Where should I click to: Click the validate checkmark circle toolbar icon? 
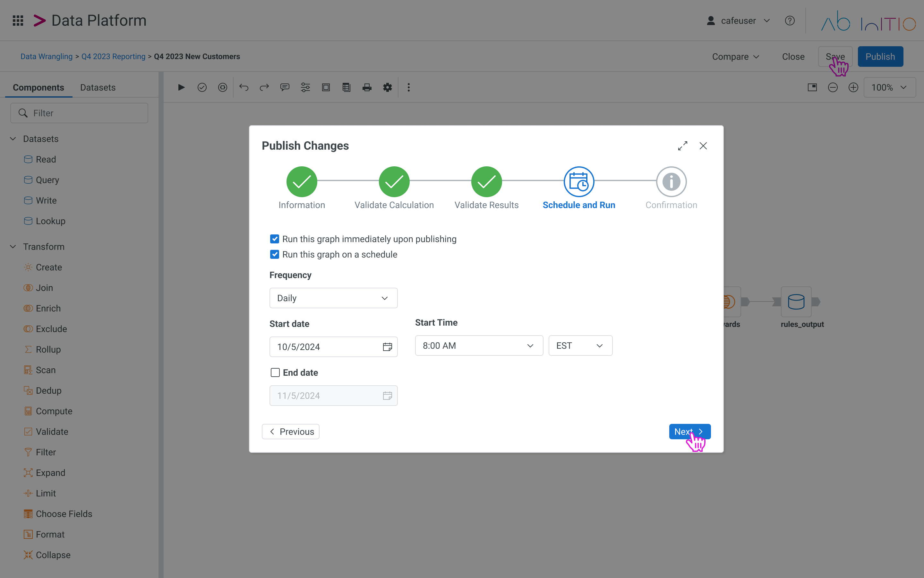coord(202,88)
